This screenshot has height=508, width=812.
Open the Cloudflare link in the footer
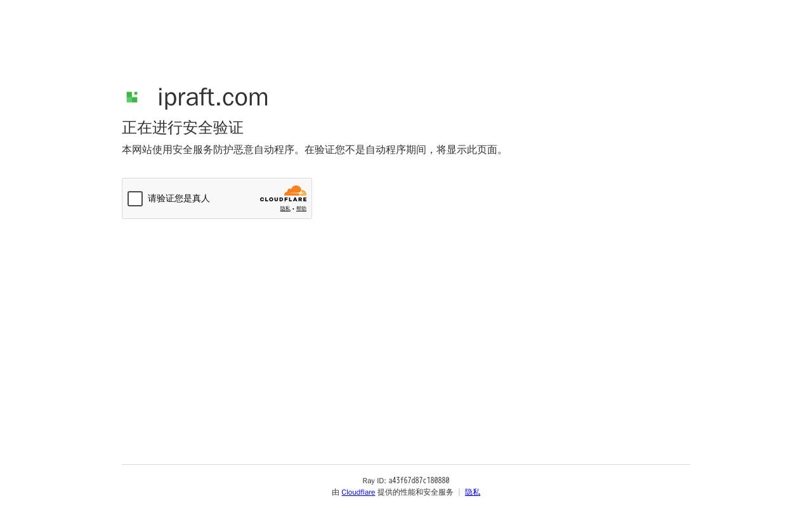(x=358, y=492)
